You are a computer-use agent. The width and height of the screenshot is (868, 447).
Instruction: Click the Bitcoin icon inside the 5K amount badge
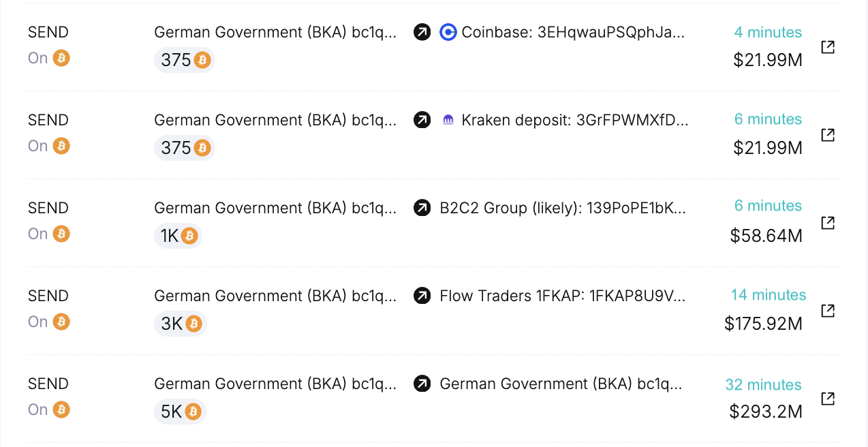(x=193, y=412)
